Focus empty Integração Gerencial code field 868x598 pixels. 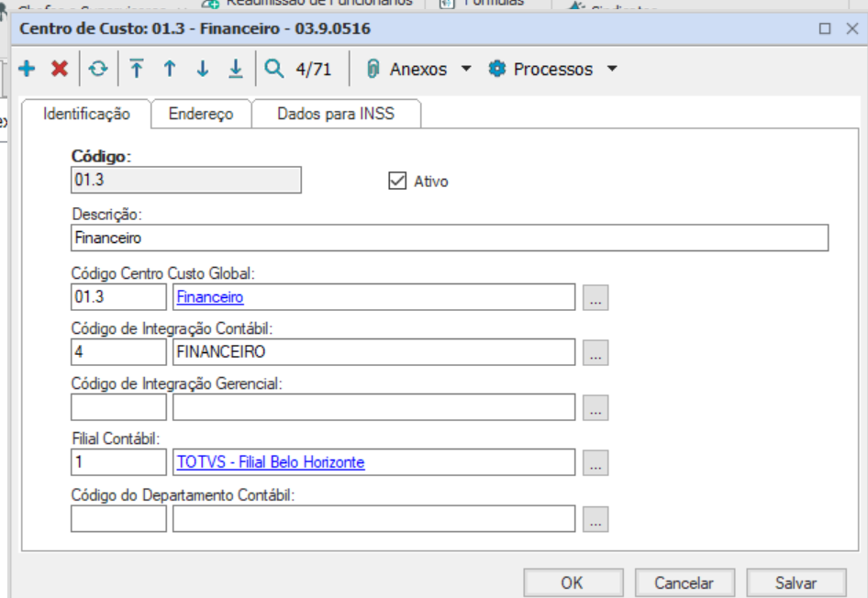118,407
